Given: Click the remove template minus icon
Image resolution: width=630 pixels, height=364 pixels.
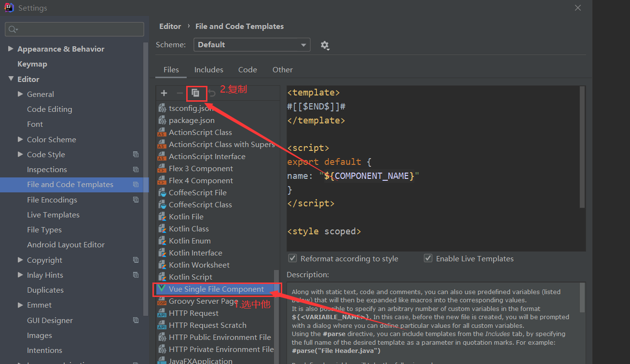Looking at the screenshot, I should pos(180,93).
